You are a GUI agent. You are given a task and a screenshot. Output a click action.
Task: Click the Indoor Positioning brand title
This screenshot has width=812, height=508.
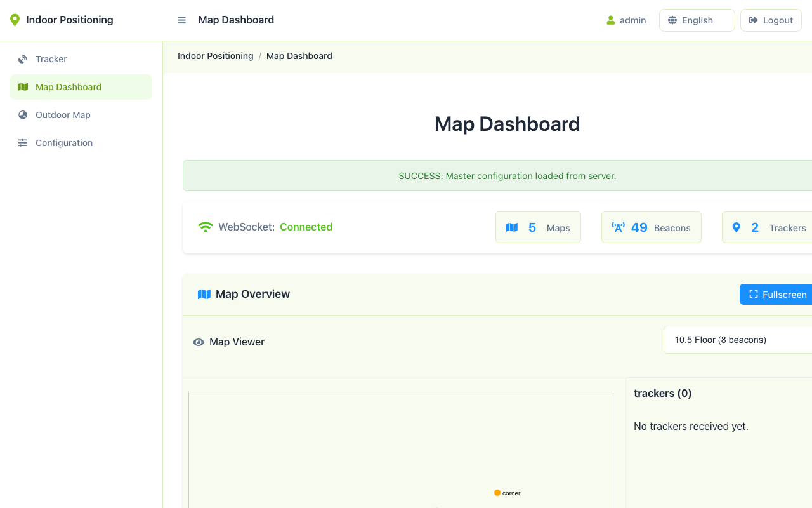pyautogui.click(x=70, y=20)
